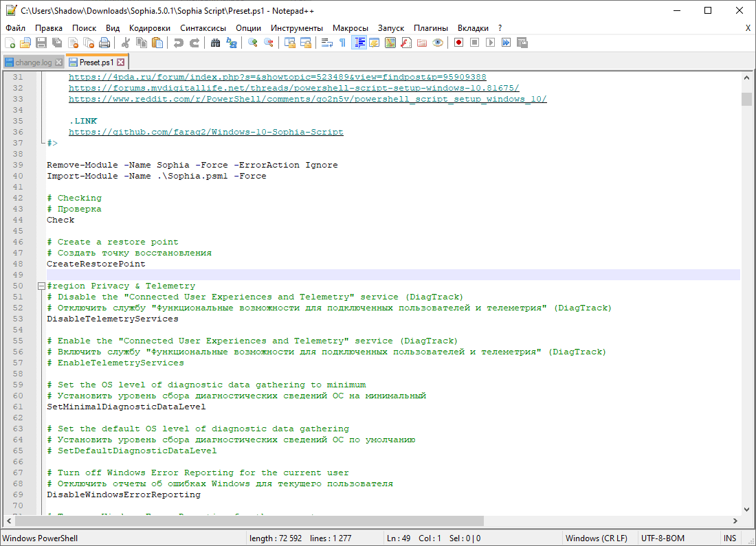Enable file monitoring with the eye icon
This screenshot has height=546, width=756.
tap(438, 42)
